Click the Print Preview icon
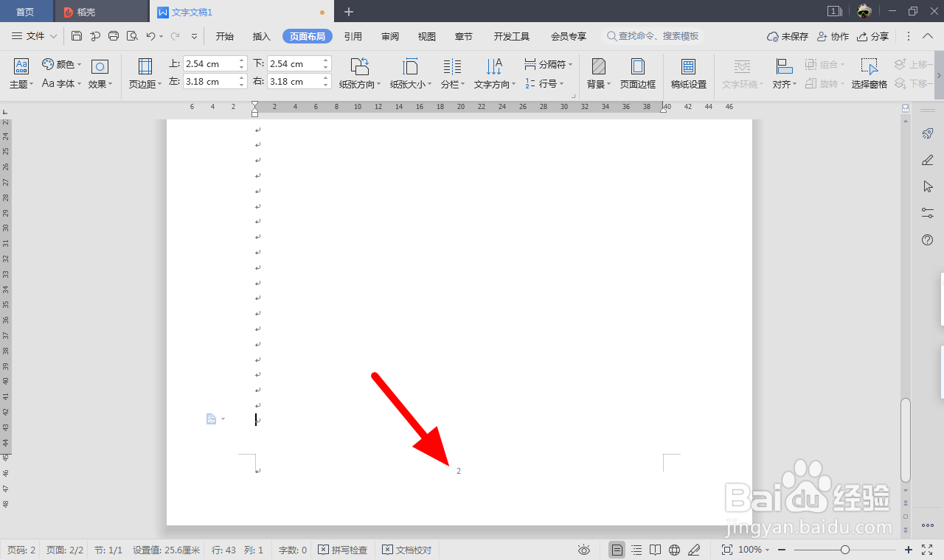 click(132, 36)
